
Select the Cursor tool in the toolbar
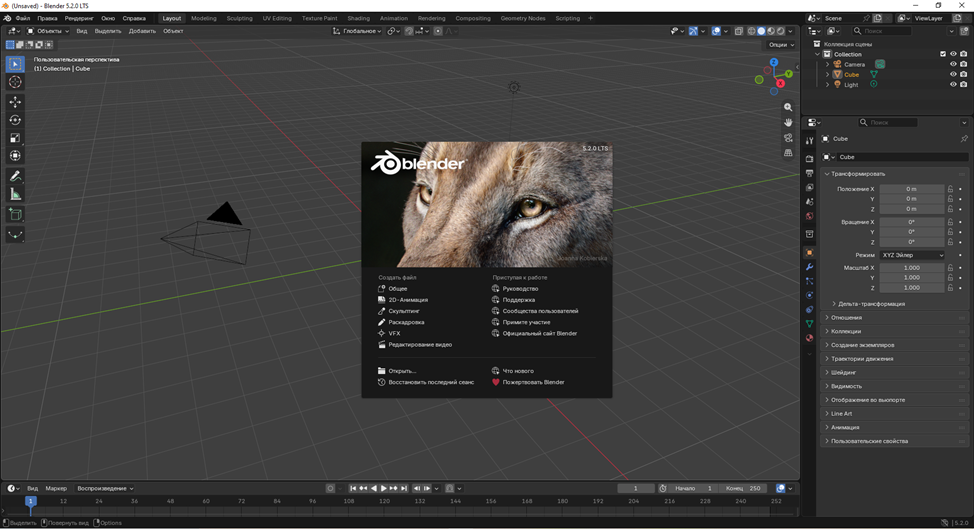(x=16, y=82)
